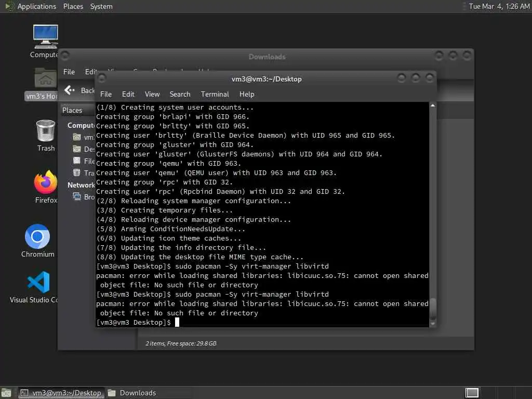Click the text "(2/8) Reloading system manager configuration..."

coord(194,201)
